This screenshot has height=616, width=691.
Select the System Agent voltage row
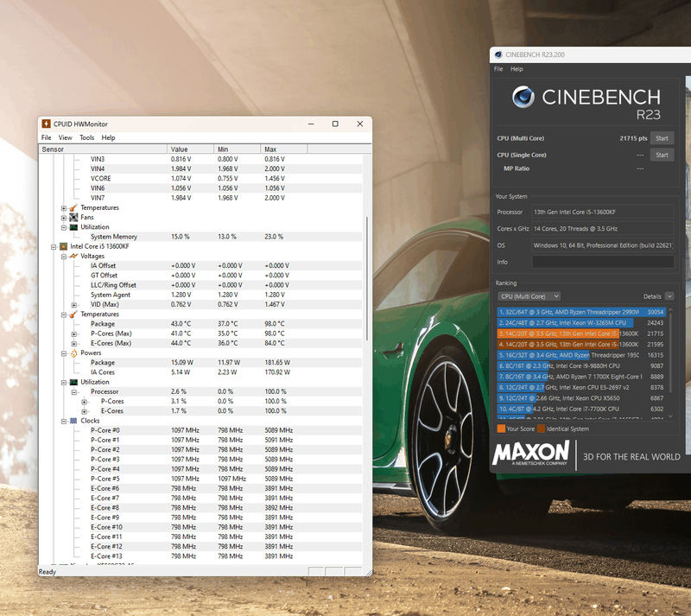pyautogui.click(x=226, y=295)
